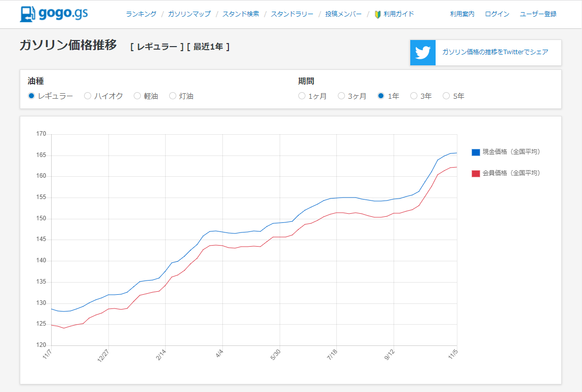This screenshot has width=582, height=392.
Task: Click the 11/7 x-axis date label
Action: [47, 354]
